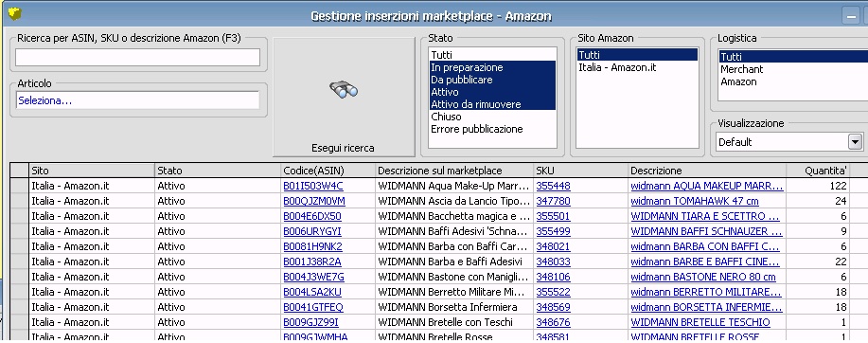Minimize the Gestione inserzioni marketplace window
This screenshot has height=343, width=868.
(x=851, y=15)
